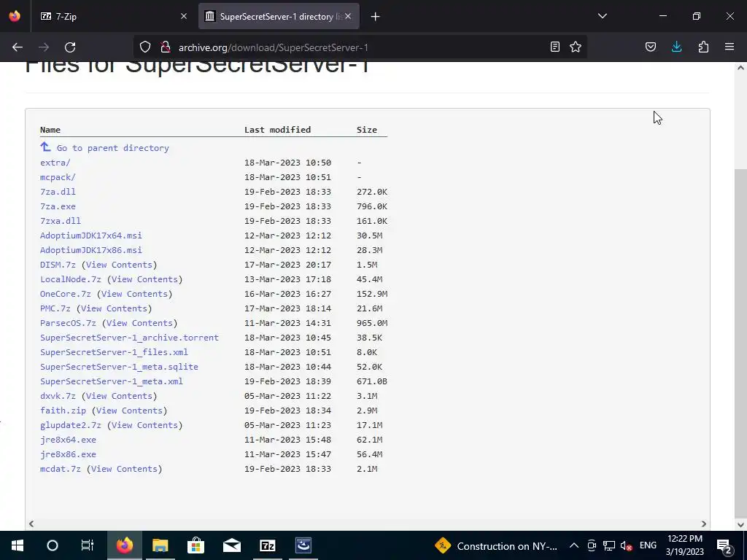Screen dimensions: 747x560
Task: Go back using browser back arrow
Action: point(18,47)
